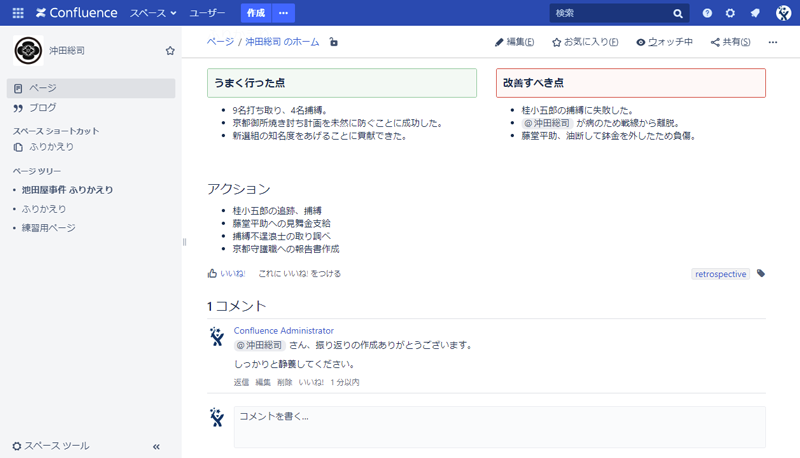
Task: Like the comment with いいね!
Action: click(311, 383)
